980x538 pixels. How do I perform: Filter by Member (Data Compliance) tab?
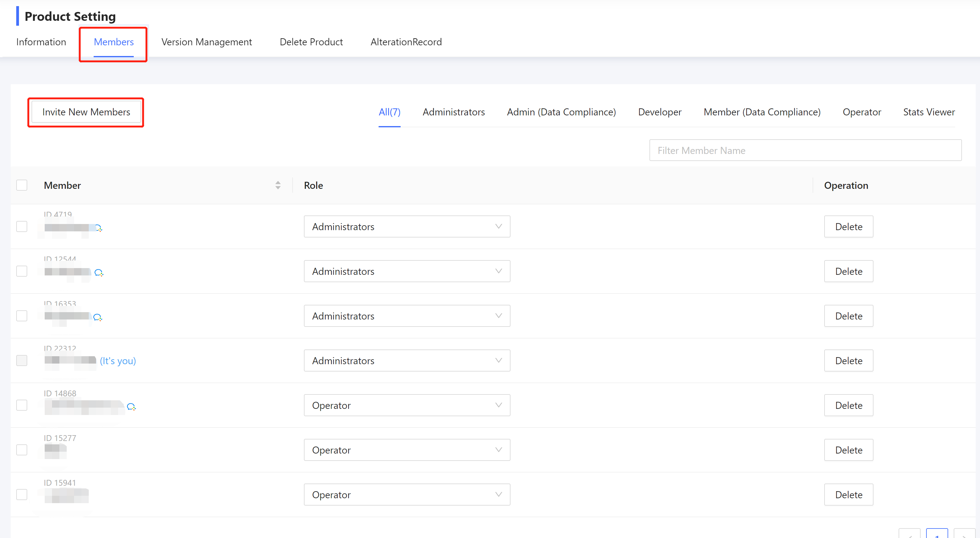point(762,112)
